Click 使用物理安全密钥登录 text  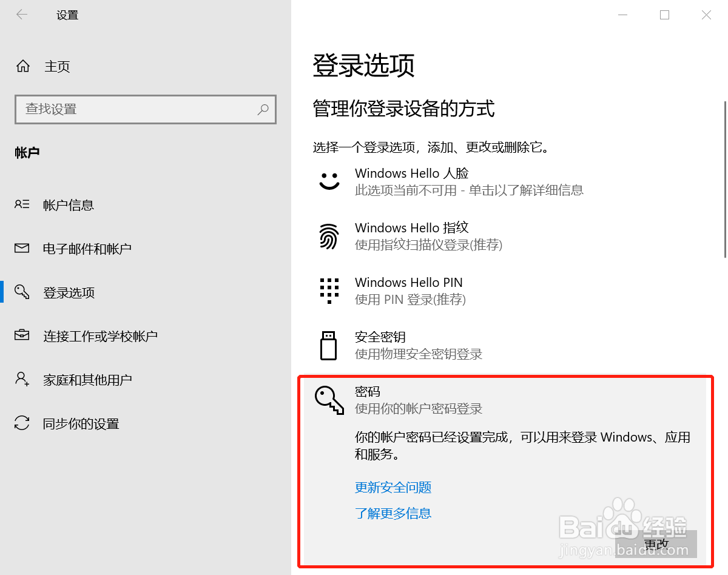419,354
